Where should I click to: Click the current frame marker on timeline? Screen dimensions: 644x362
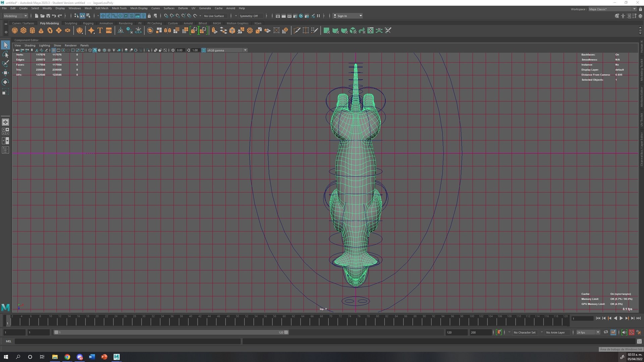[8, 321]
